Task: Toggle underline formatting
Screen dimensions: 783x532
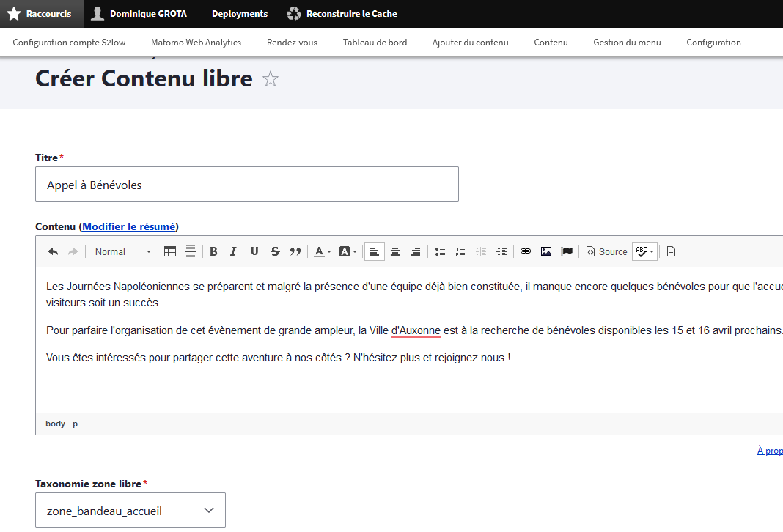Action: (x=254, y=251)
